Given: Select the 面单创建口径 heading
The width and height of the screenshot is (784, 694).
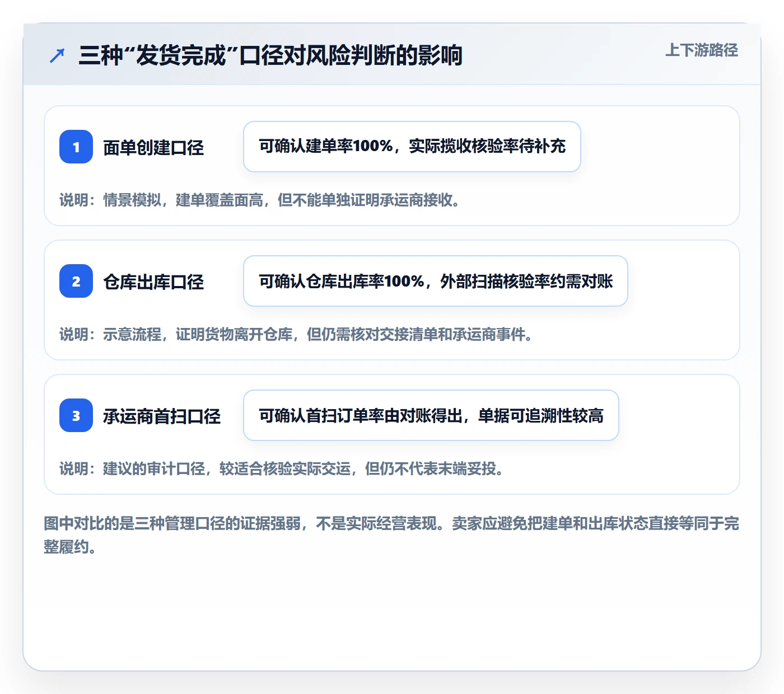Looking at the screenshot, I should point(153,148).
